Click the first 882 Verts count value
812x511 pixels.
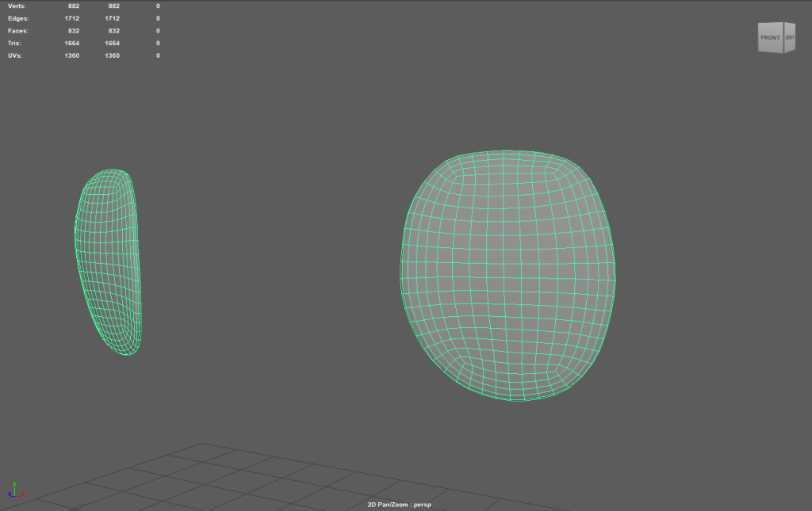[x=74, y=6]
